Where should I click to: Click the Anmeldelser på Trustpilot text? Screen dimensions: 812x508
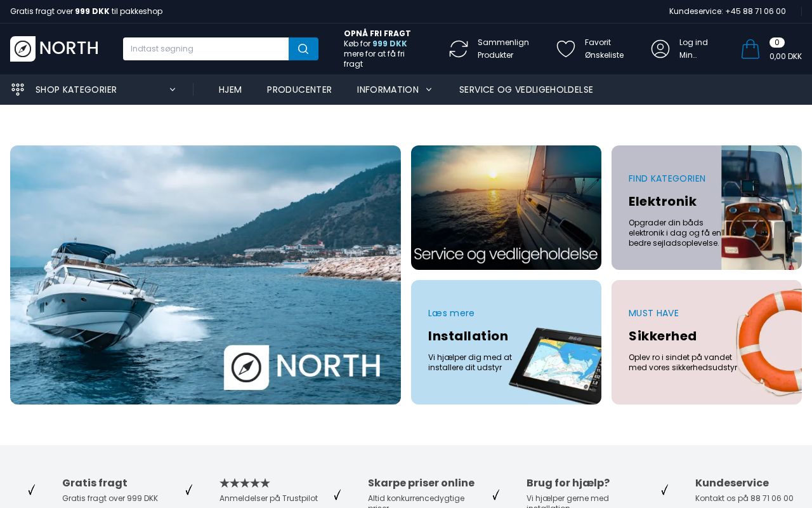tap(268, 498)
